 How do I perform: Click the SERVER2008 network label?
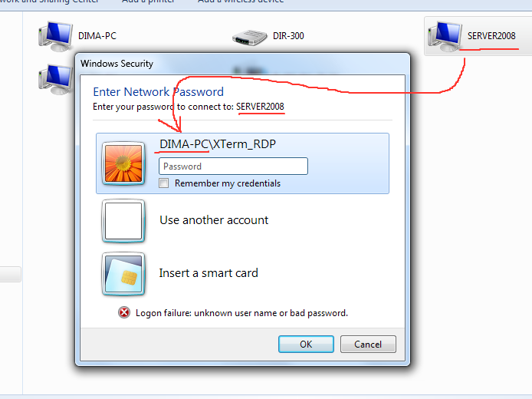(x=491, y=36)
